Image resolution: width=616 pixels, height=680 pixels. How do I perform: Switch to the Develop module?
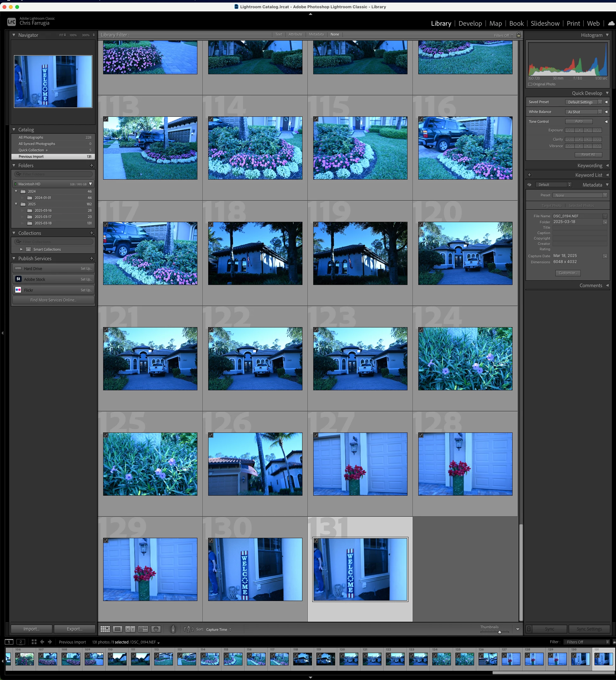coord(470,23)
